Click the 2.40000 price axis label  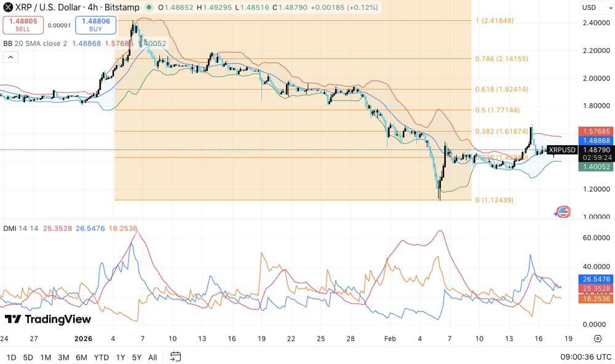coord(597,23)
